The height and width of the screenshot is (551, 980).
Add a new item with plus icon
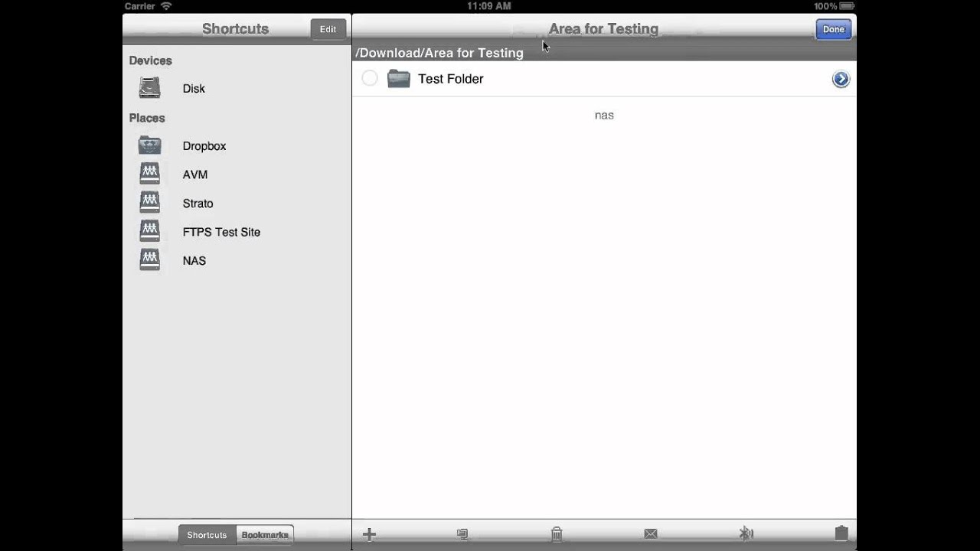point(369,534)
